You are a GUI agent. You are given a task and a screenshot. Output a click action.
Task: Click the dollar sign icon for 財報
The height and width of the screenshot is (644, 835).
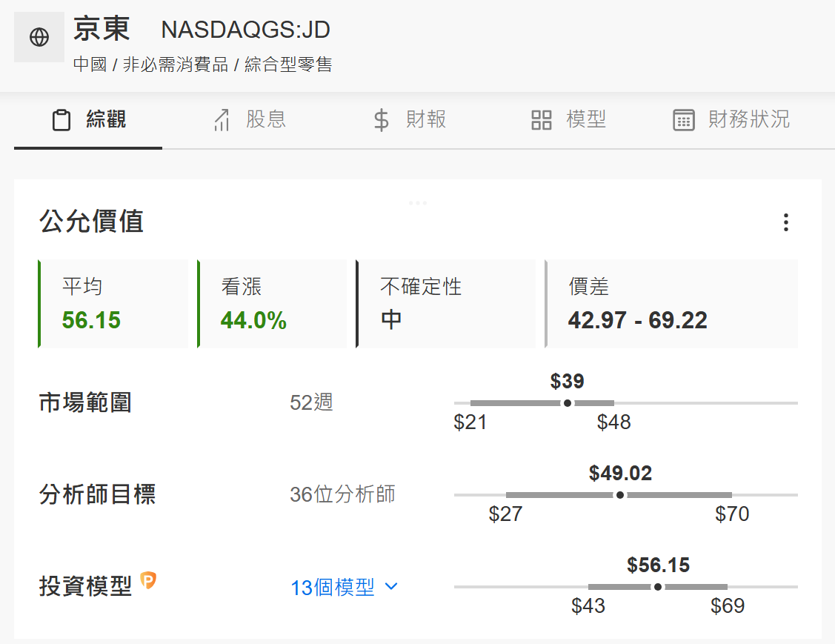click(381, 120)
